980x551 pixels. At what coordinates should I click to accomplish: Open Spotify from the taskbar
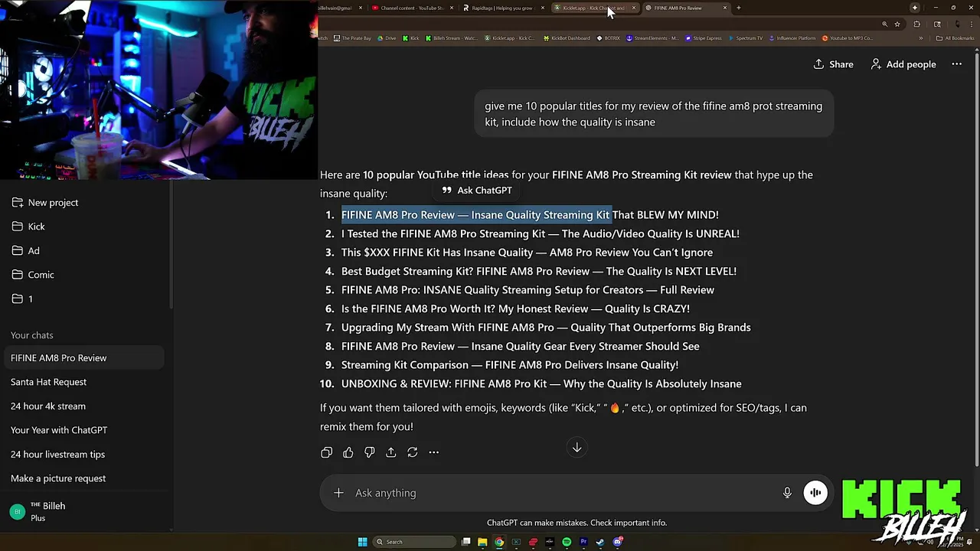pyautogui.click(x=567, y=542)
